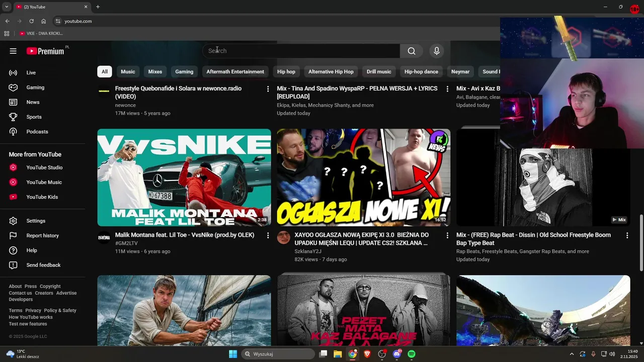
Task: Click the YouTube Premium logo
Action: [45, 51]
